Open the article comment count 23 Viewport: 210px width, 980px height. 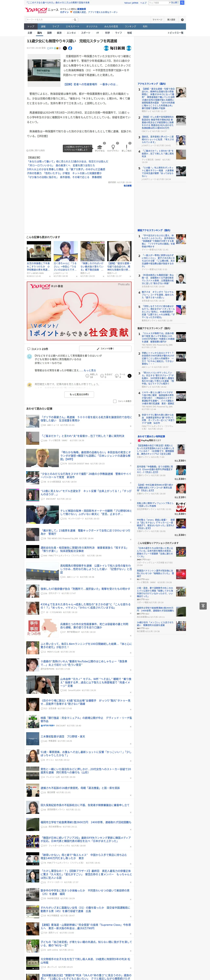pyautogui.click(x=50, y=48)
